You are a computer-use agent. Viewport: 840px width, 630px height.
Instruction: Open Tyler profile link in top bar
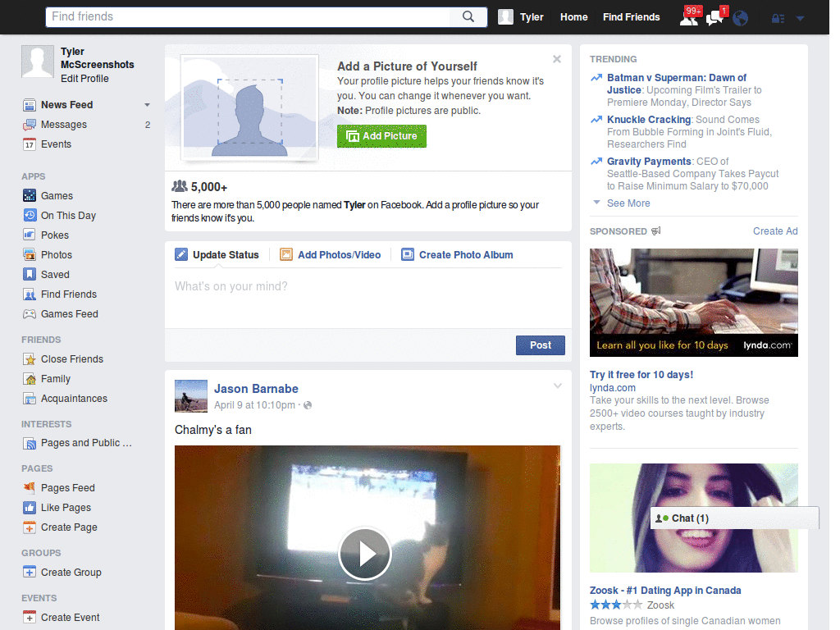pos(532,17)
